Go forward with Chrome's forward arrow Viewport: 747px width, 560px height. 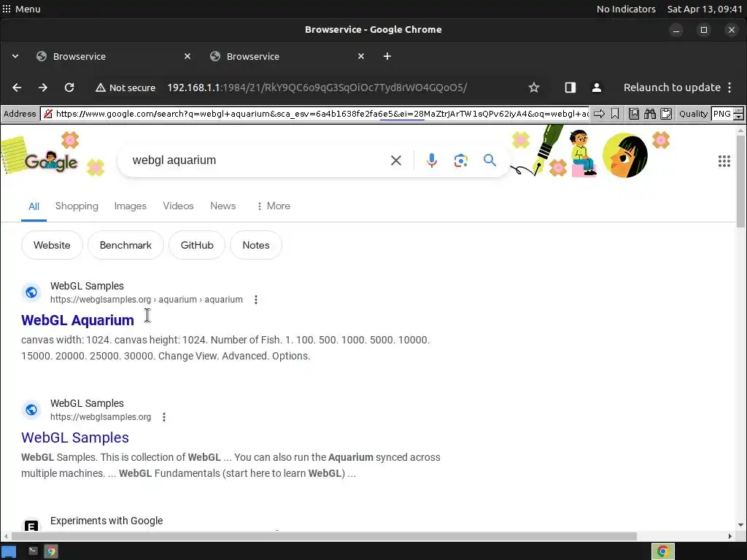(x=43, y=87)
